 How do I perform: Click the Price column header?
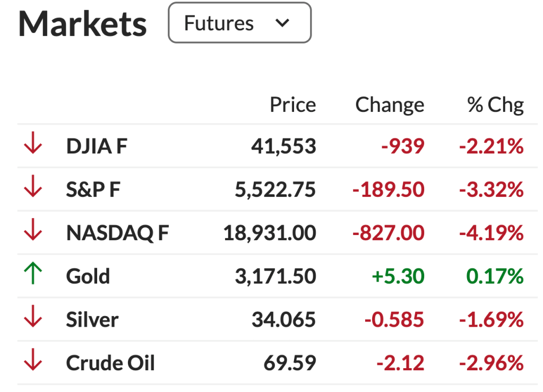(x=292, y=105)
